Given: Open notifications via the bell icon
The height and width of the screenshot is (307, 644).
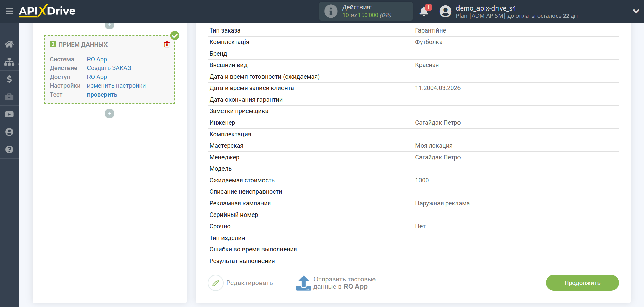Looking at the screenshot, I should click(424, 11).
